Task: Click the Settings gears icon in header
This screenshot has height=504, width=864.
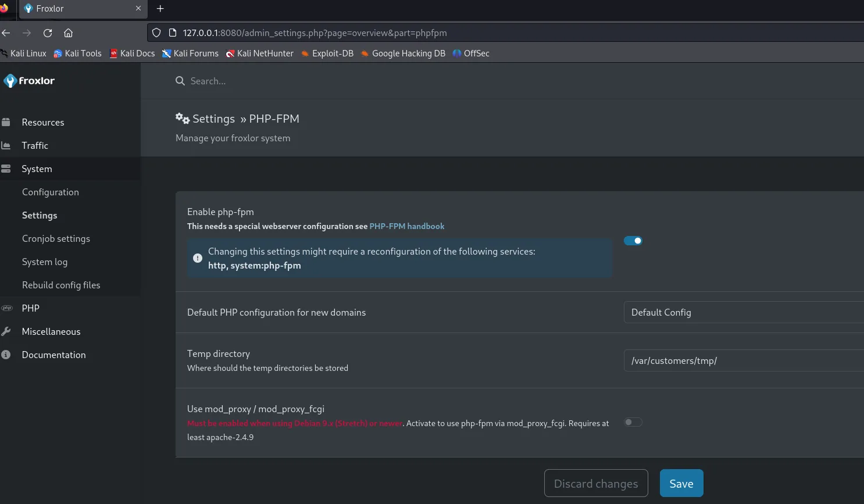Action: click(183, 118)
